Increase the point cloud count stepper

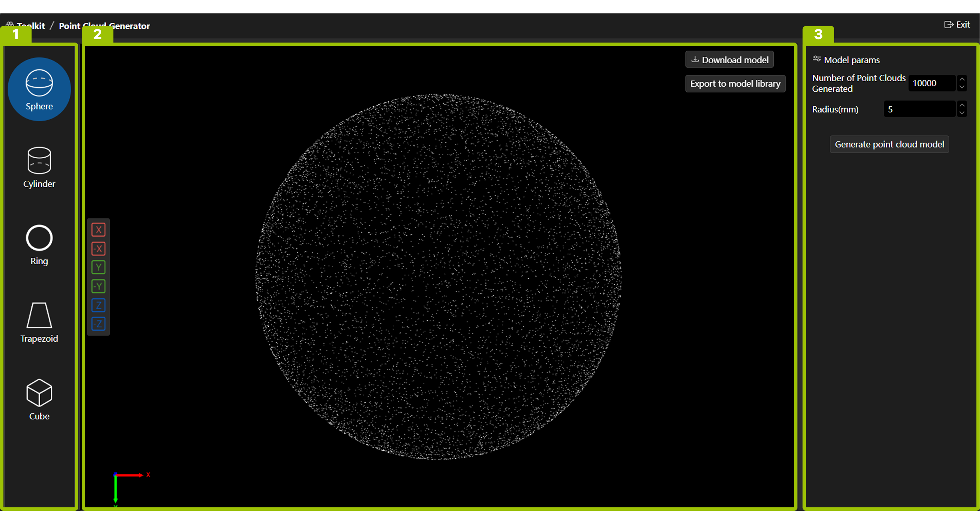coord(962,79)
